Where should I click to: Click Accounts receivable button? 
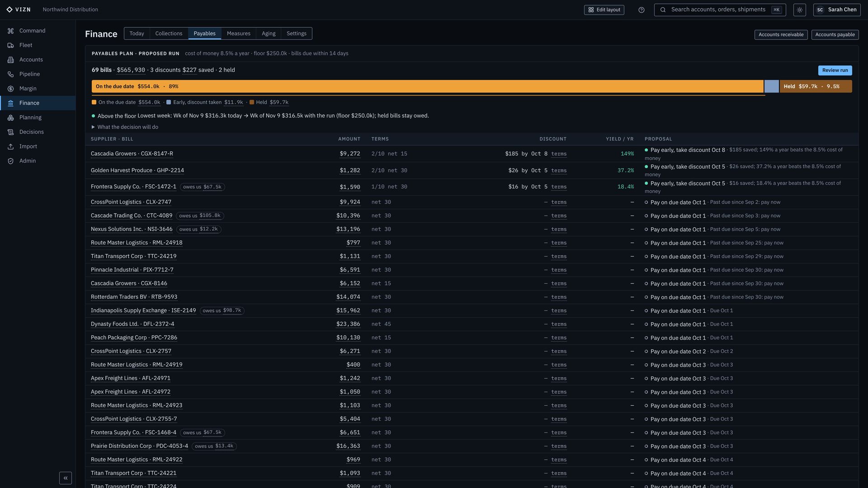[781, 35]
